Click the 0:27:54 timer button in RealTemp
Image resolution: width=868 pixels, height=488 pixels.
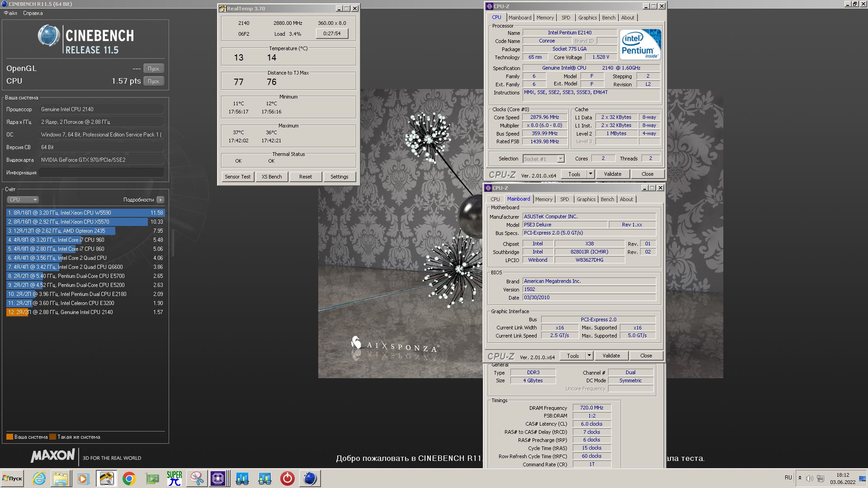(332, 33)
